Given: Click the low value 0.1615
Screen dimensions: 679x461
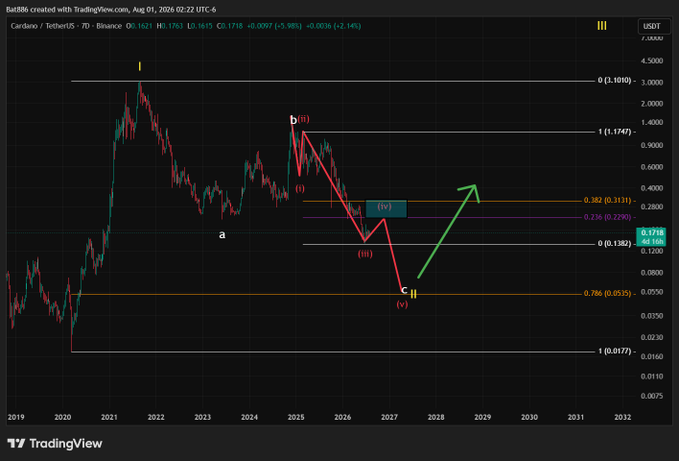Looking at the screenshot, I should click(202, 26).
